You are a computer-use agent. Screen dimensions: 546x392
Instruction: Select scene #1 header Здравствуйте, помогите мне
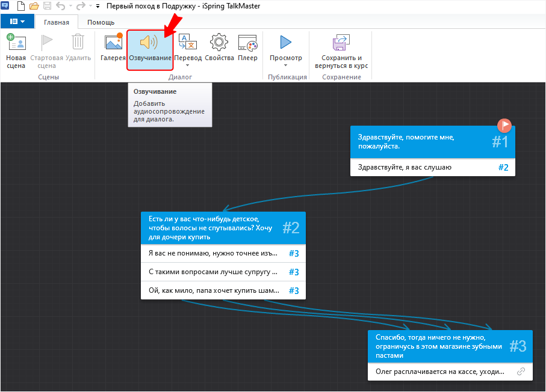click(x=432, y=142)
